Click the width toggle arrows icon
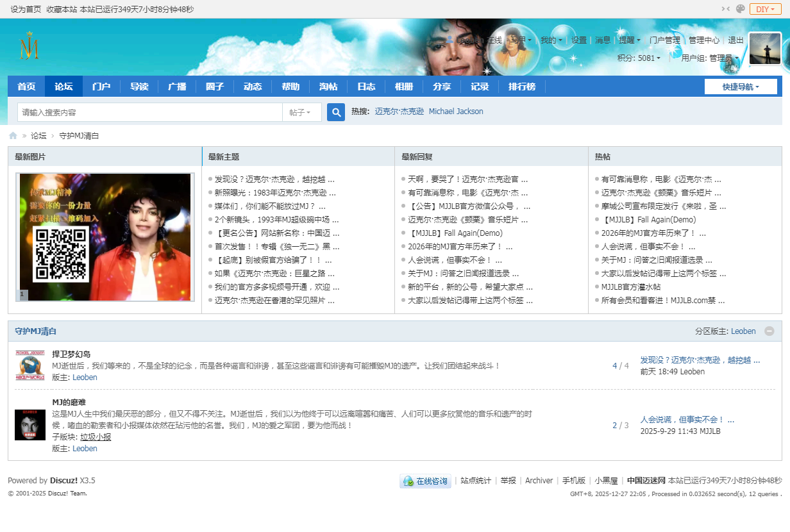This screenshot has height=532, width=790. (x=726, y=9)
